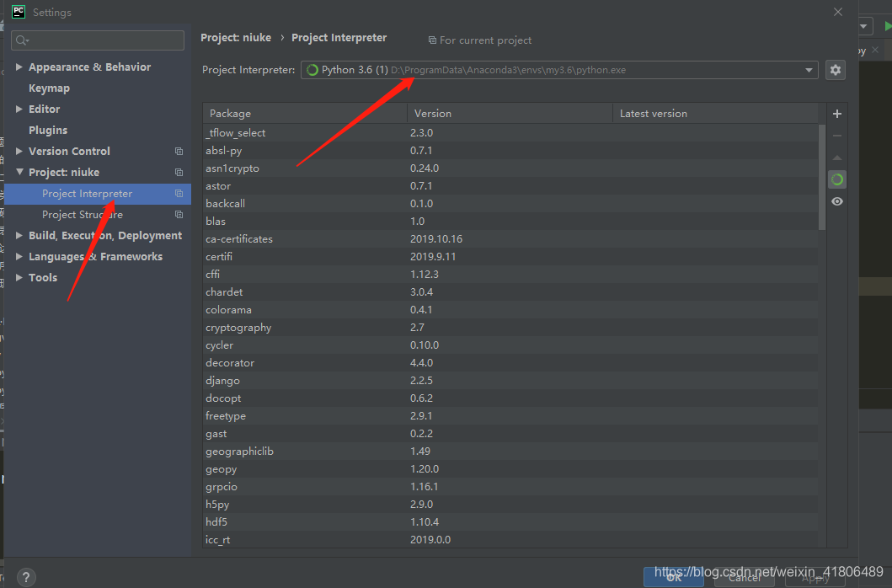The height and width of the screenshot is (588, 892).
Task: Expand Build, Execution, Deployment arrow
Action: coord(19,236)
